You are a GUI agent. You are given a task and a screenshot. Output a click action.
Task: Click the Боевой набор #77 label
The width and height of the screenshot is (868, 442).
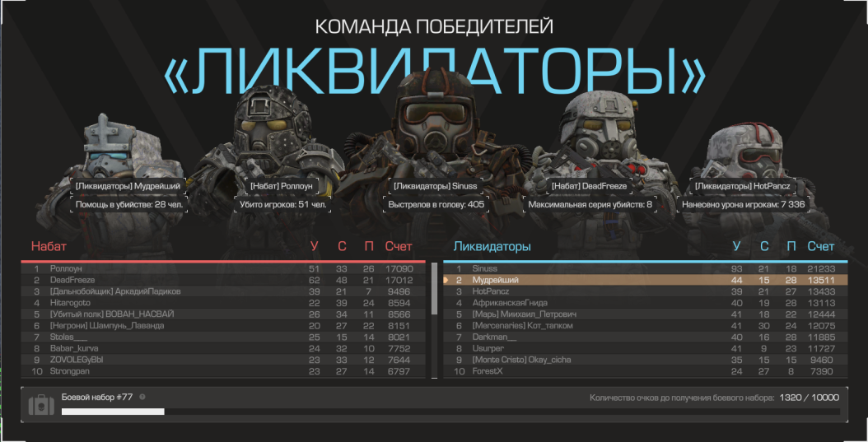point(97,397)
